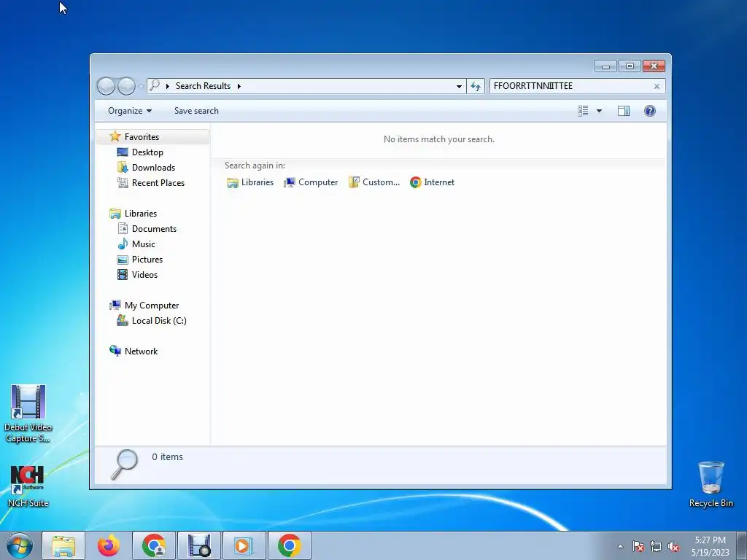Viewport: 747px width, 560px height.
Task: Show hidden system tray icons
Action: [x=620, y=546]
